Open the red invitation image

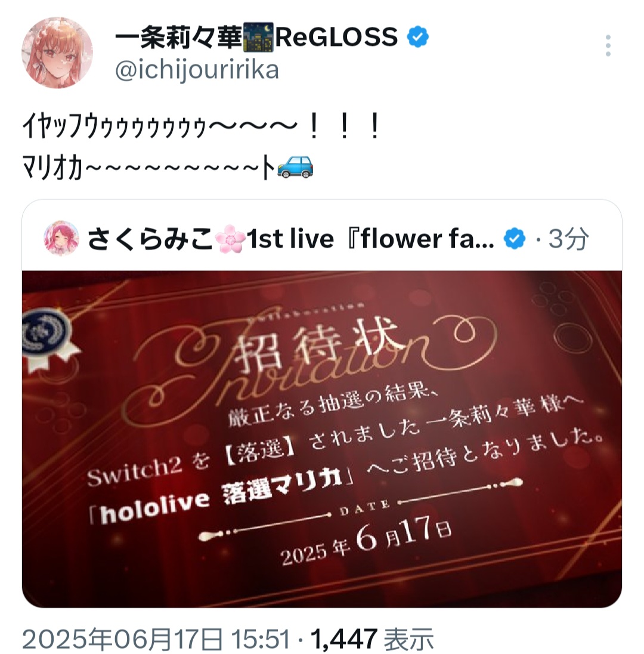click(322, 439)
